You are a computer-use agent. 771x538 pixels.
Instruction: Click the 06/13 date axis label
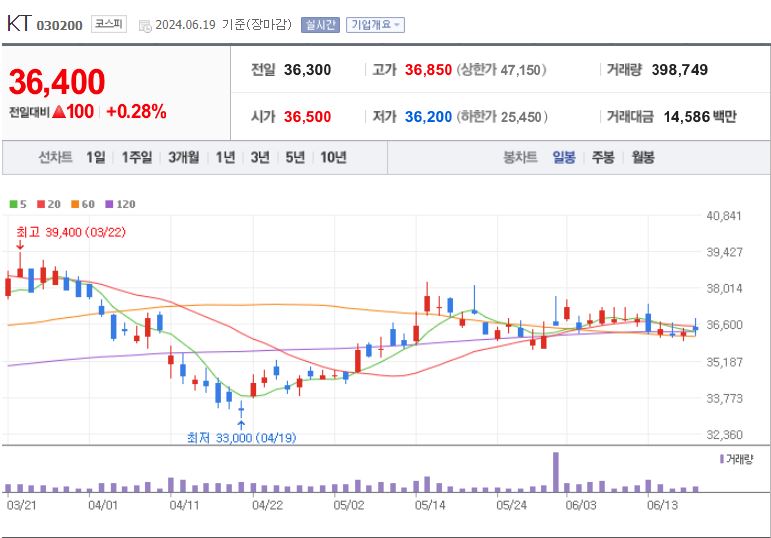pyautogui.click(x=662, y=506)
